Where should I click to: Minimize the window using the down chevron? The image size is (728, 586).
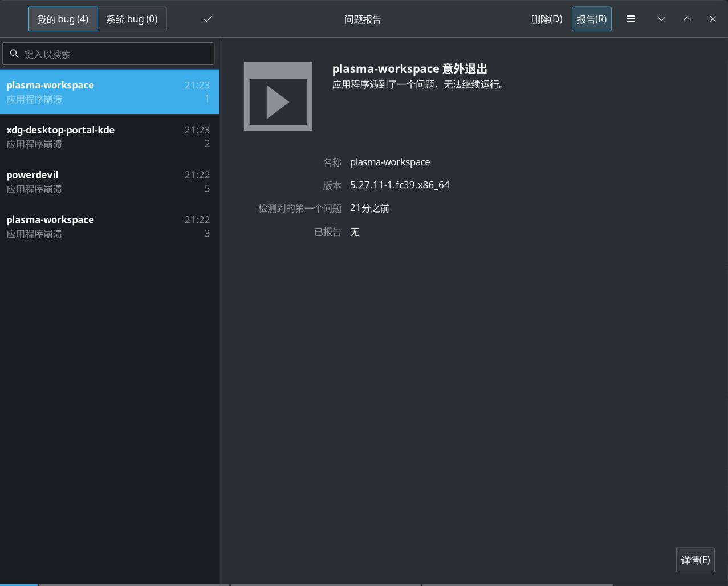pos(661,19)
